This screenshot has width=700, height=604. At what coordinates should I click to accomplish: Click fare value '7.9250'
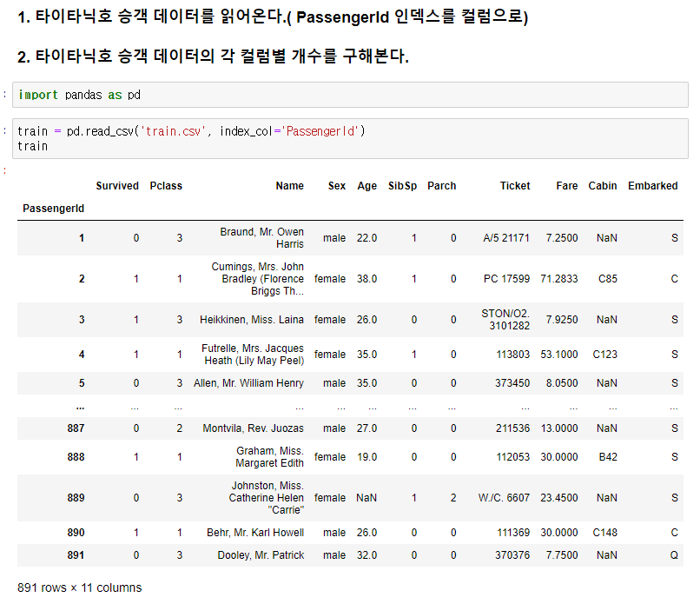562,320
